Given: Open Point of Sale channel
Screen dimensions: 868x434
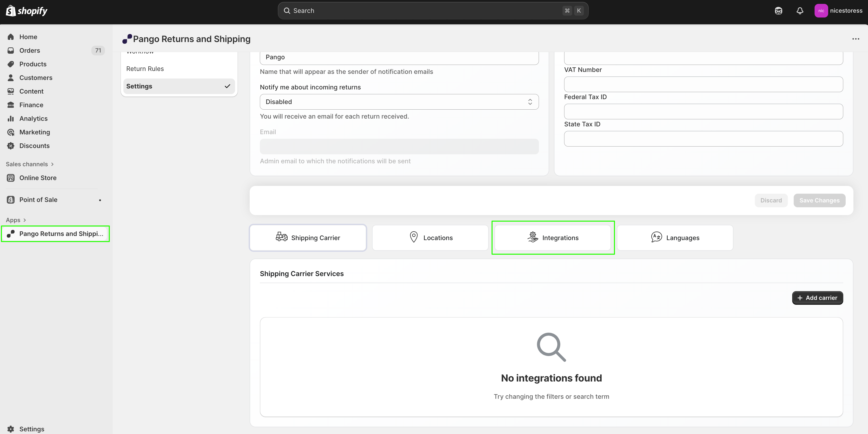Looking at the screenshot, I should [x=38, y=200].
